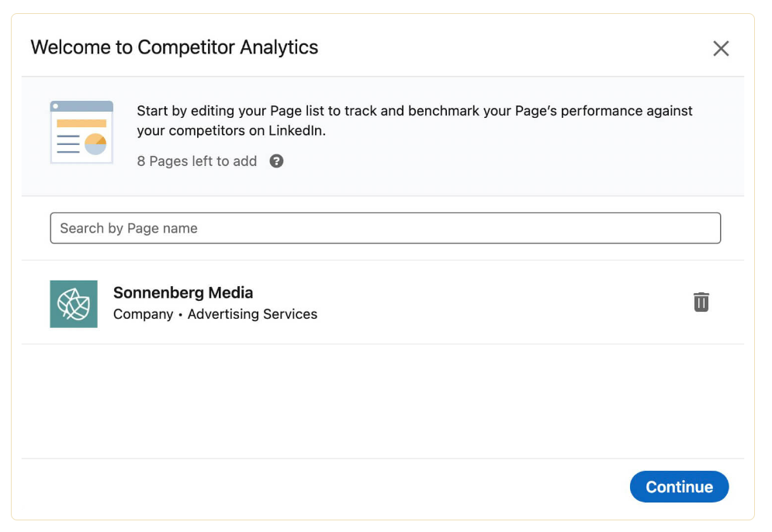The height and width of the screenshot is (532, 772).
Task: Click the word "LinkedIn" in the description
Action: [297, 131]
